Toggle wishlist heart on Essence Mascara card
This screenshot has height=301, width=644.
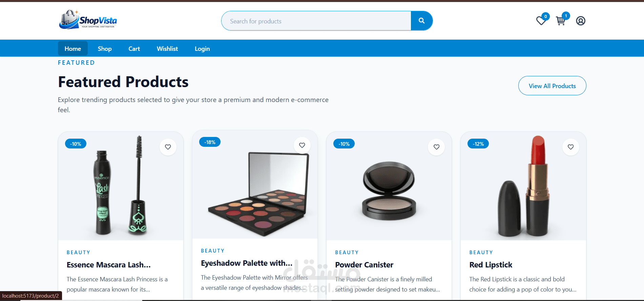point(168,147)
